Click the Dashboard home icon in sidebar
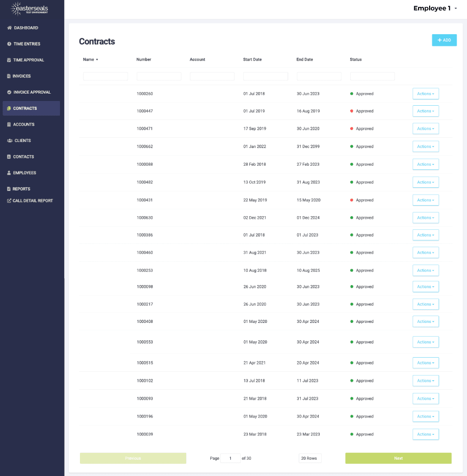 pos(9,28)
